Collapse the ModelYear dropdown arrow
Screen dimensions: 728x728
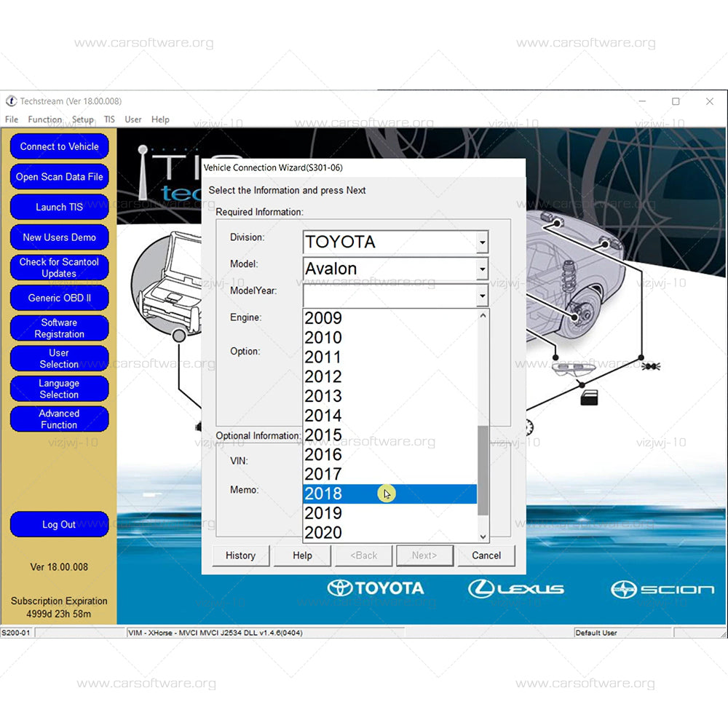pyautogui.click(x=483, y=296)
